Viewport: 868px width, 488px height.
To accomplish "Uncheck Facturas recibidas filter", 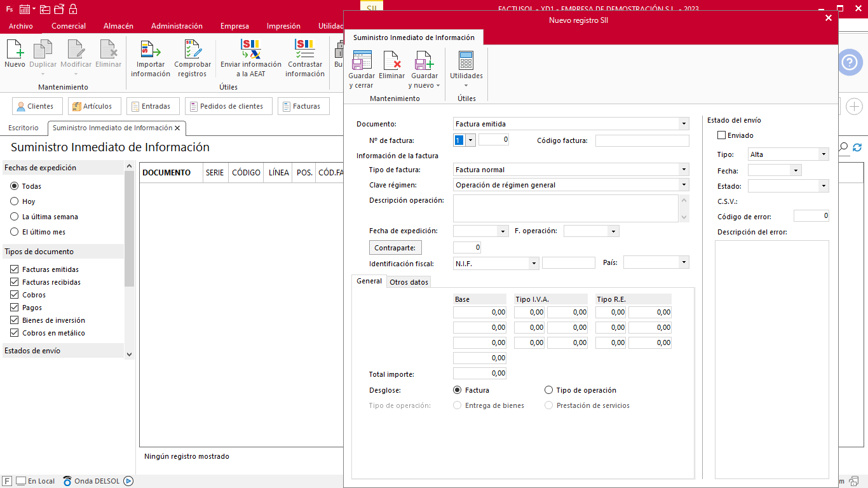I will [15, 282].
